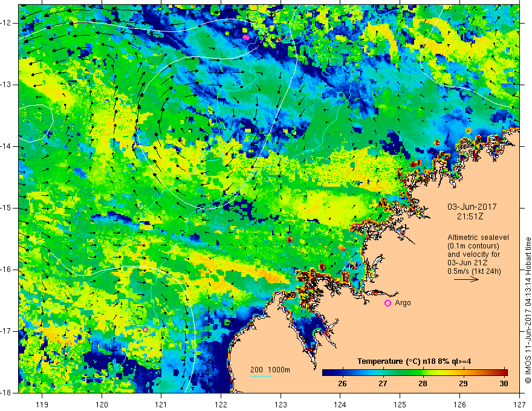
Task: Click 'and velocity for' caption line
Action: (x=473, y=254)
